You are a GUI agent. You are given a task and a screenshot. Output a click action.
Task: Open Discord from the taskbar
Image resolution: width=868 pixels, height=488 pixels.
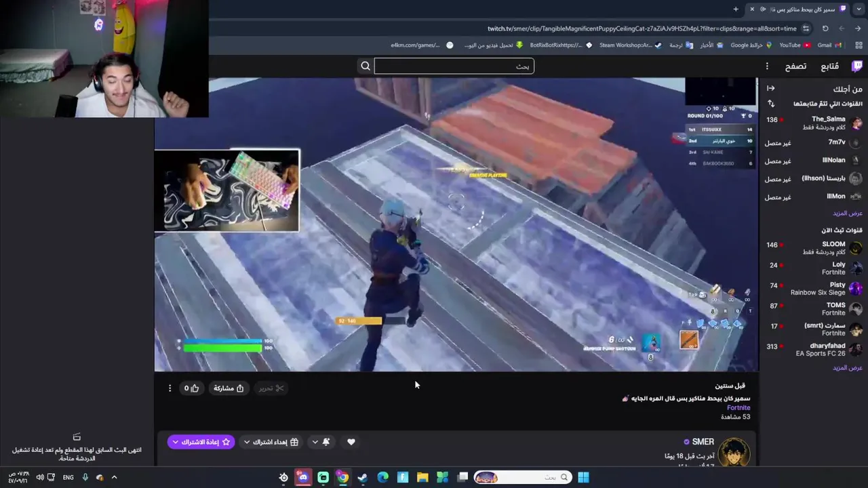pyautogui.click(x=303, y=477)
